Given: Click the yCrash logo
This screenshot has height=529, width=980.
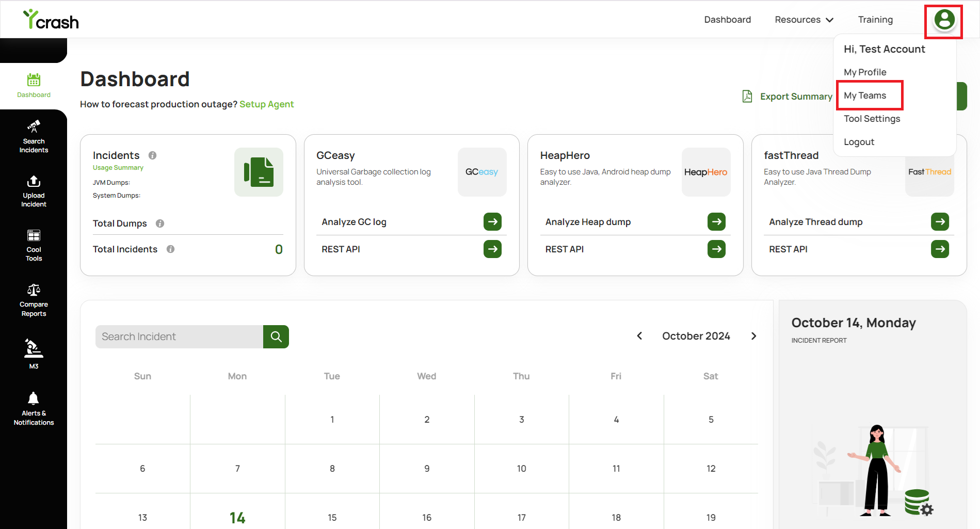Looking at the screenshot, I should [51, 20].
